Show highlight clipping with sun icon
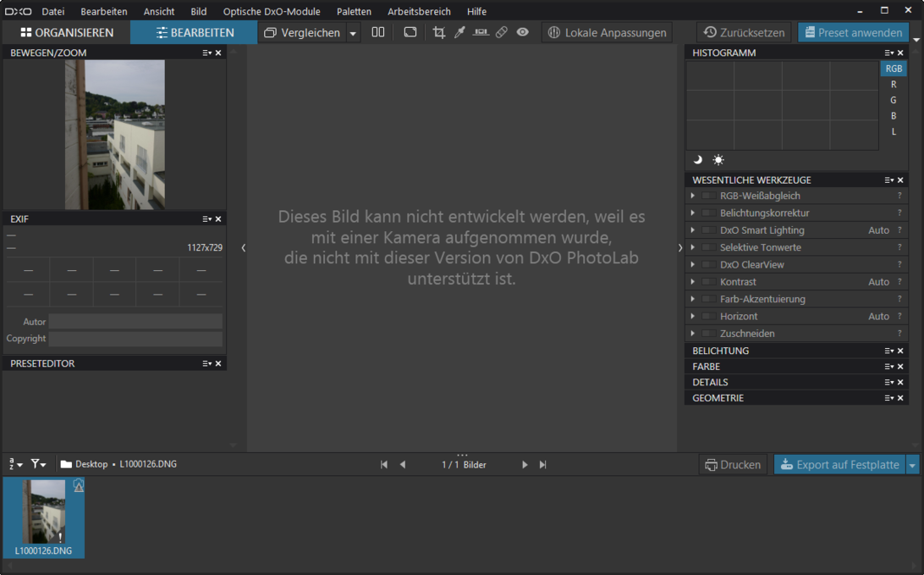The width and height of the screenshot is (924, 575). 718,160
